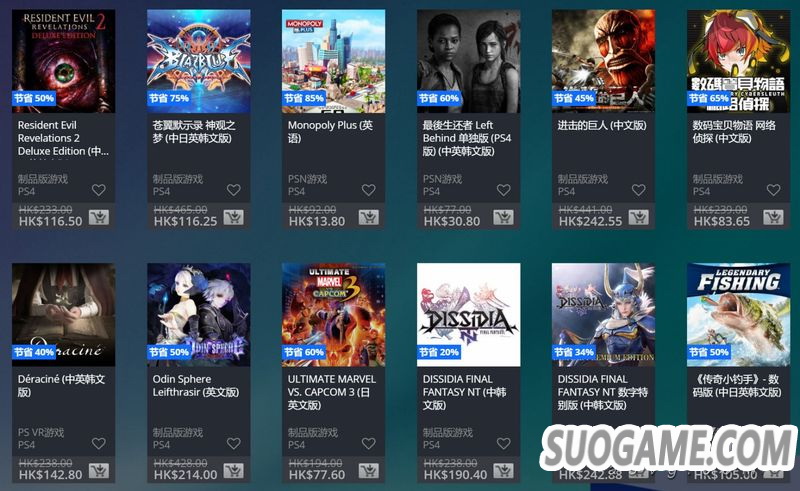Open the BlazBlue cover art thumbnail

(198, 61)
